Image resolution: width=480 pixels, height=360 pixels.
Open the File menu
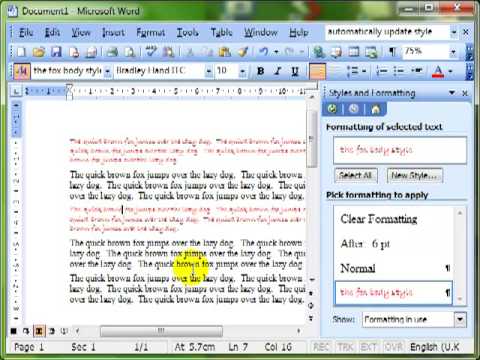[26, 33]
